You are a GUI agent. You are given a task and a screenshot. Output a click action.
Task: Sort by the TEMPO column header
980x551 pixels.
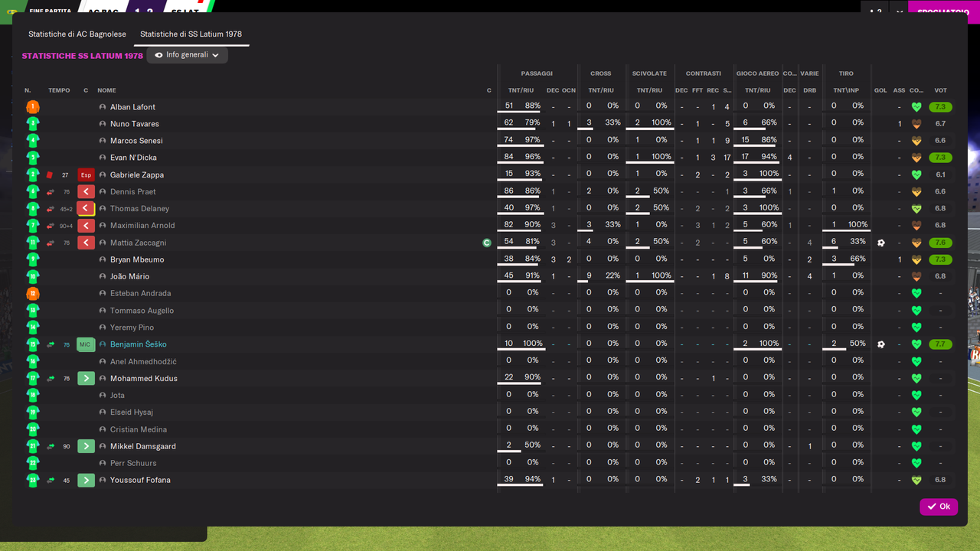pos(59,90)
